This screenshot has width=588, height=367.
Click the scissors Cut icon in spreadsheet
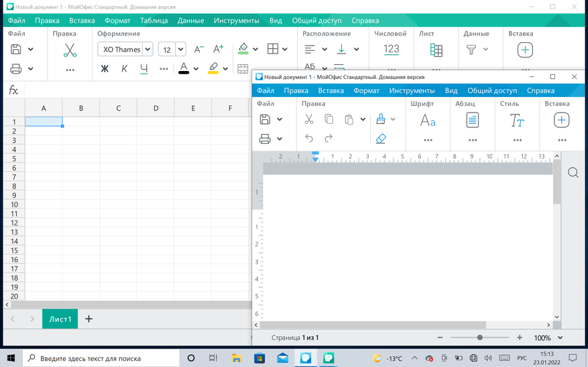[70, 50]
